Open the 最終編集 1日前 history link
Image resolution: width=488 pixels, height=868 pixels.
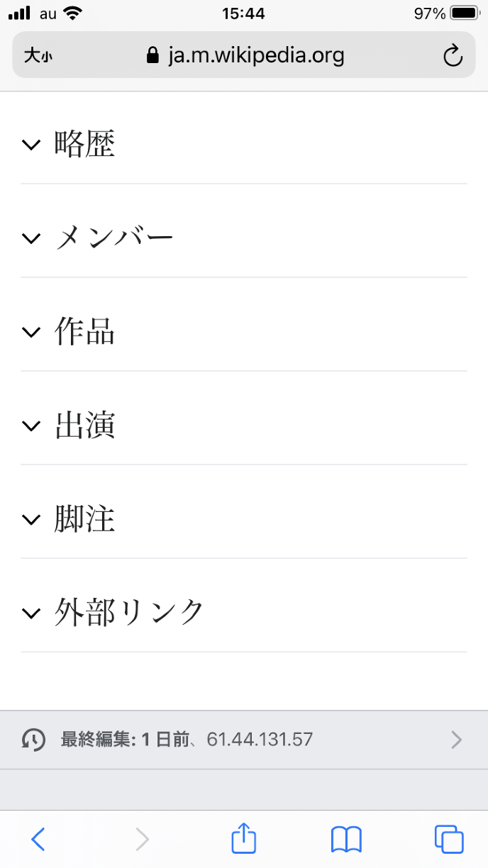tap(125, 740)
